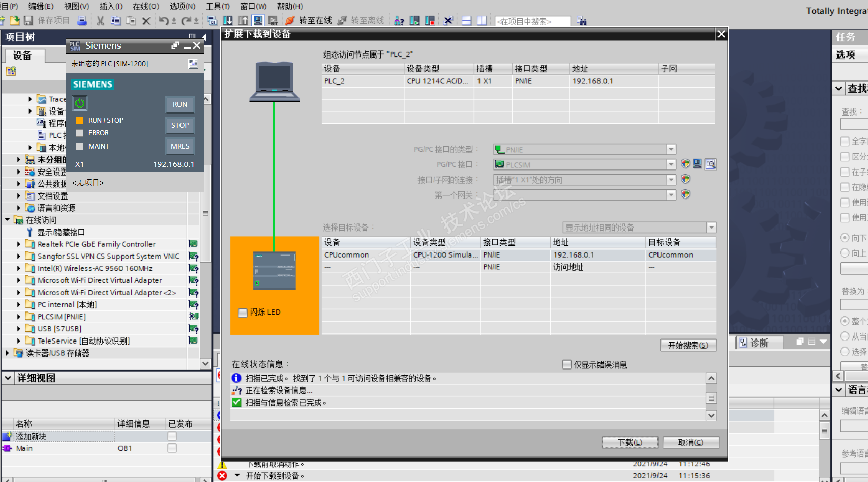Expand the PLCSIM [PN/IE] tree node

coord(19,317)
